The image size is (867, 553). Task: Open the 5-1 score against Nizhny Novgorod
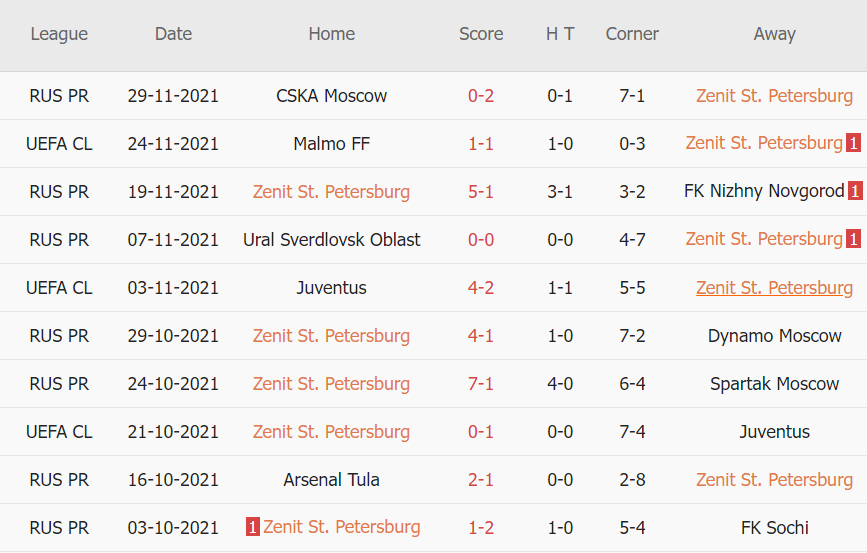(x=481, y=192)
